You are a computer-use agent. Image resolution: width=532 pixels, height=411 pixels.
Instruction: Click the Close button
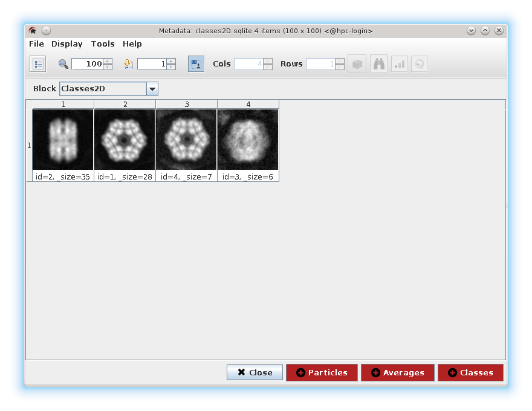(255, 372)
